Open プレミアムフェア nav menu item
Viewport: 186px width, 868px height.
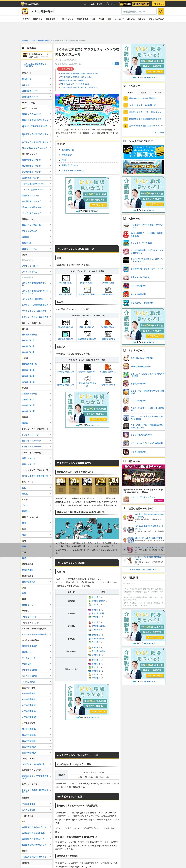[x=156, y=19]
